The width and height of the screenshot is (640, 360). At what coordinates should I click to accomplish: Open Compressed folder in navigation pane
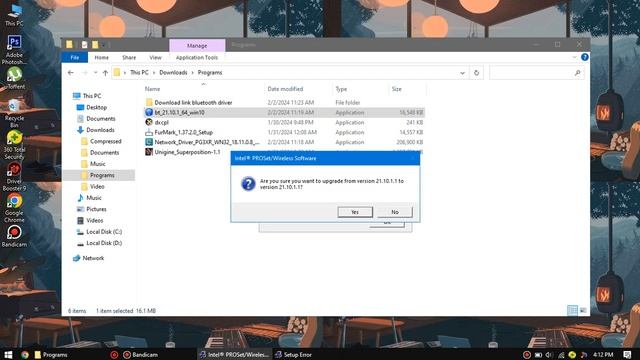pyautogui.click(x=105, y=141)
